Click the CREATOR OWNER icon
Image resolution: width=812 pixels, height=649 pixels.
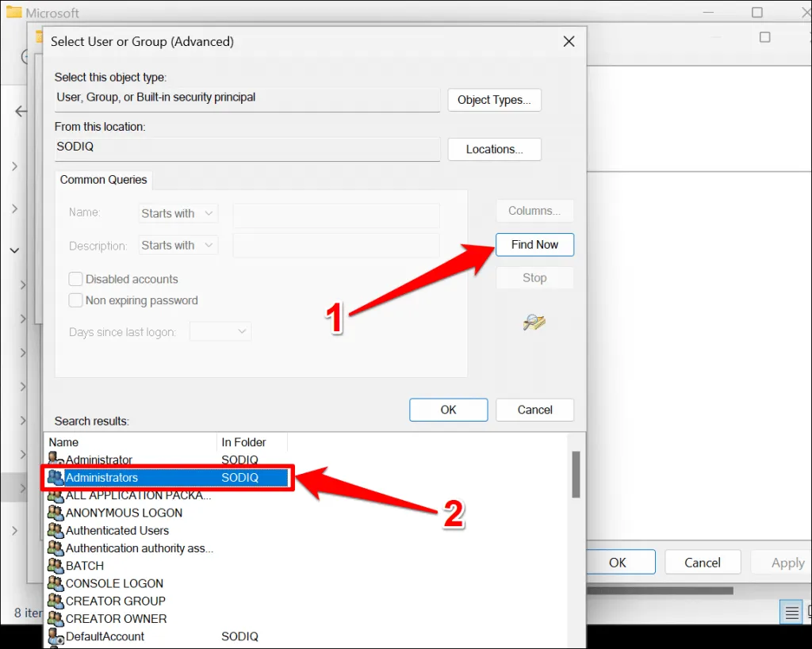(56, 618)
